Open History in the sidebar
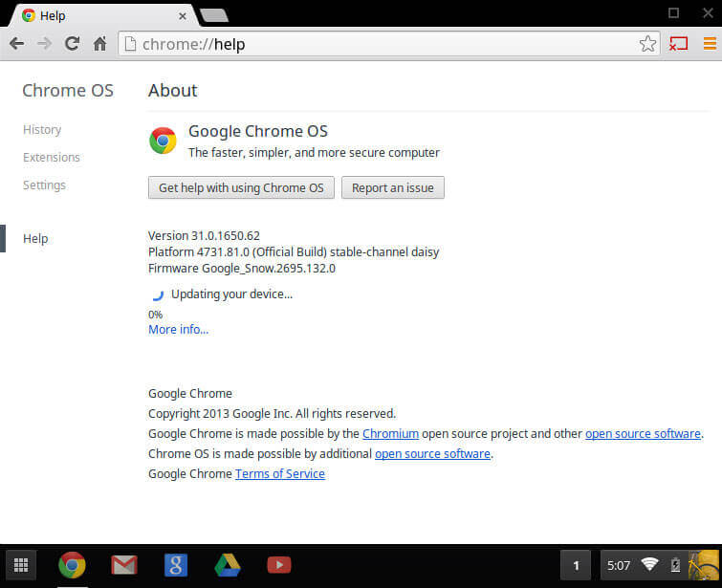The width and height of the screenshot is (722, 588). (x=42, y=130)
